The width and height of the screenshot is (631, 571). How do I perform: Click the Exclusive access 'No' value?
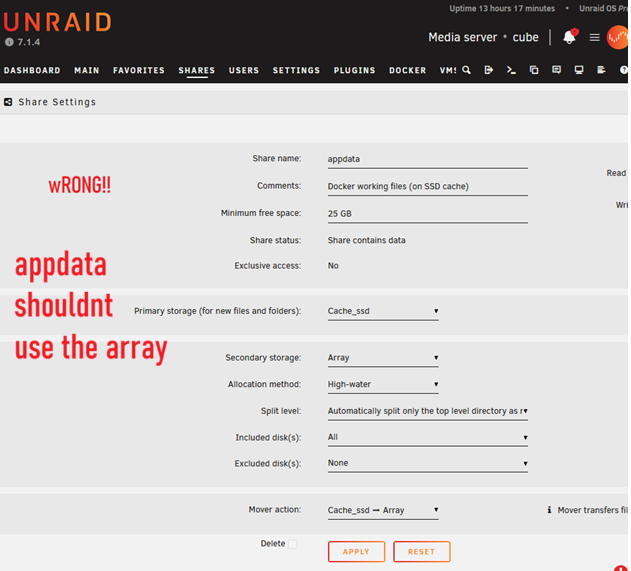[x=333, y=266]
